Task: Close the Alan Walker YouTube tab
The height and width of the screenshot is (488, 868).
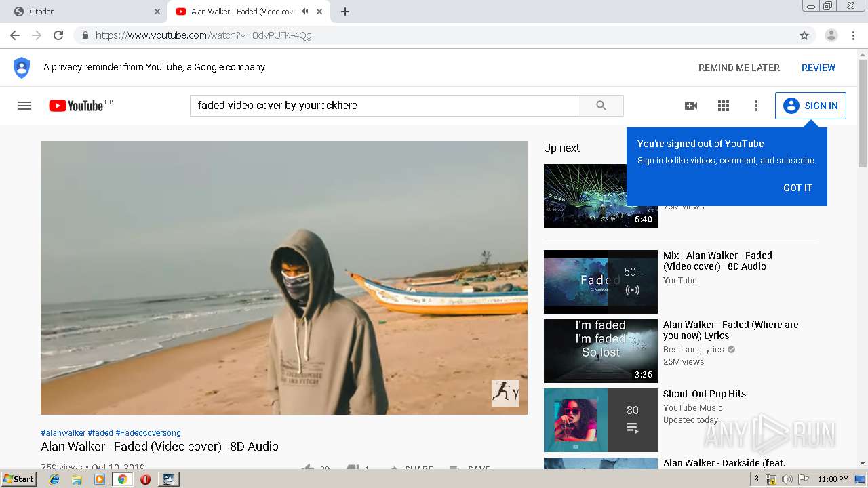Action: pos(319,12)
